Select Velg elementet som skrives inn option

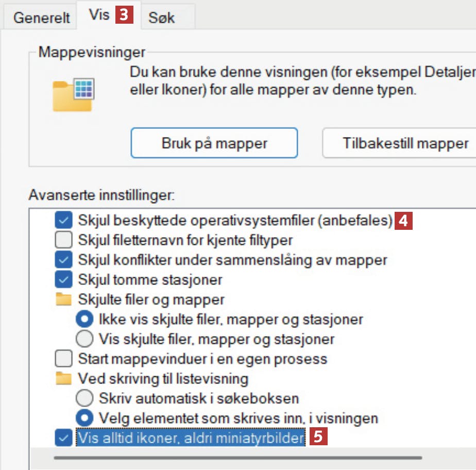point(84,418)
